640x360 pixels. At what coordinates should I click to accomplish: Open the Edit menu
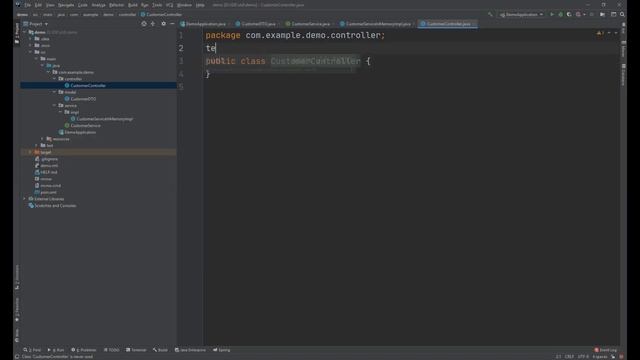click(38, 5)
